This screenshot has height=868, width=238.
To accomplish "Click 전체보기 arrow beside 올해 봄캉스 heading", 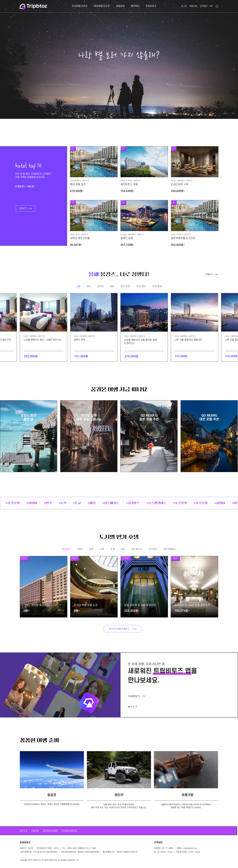I will pos(212,274).
